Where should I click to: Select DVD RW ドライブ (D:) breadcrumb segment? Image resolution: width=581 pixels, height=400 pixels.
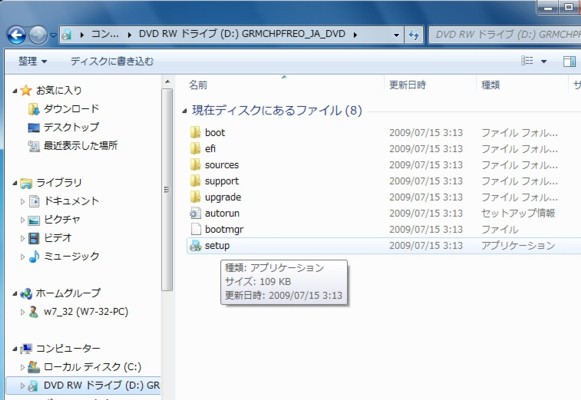pos(242,34)
